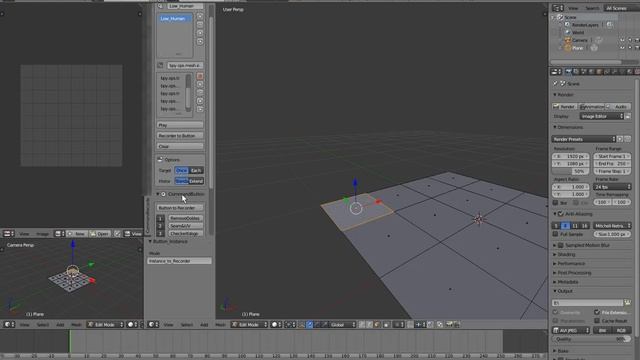This screenshot has height=360, width=640.
Task: Open the Display Image Editor dropdown
Action: click(602, 116)
